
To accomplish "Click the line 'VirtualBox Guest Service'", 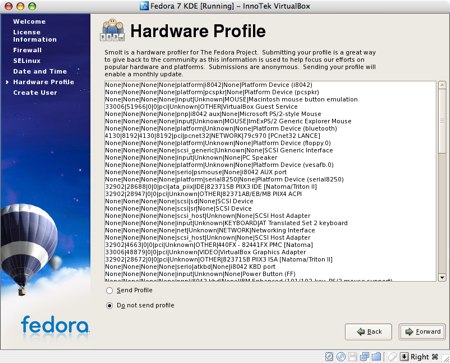I will click(x=201, y=107).
